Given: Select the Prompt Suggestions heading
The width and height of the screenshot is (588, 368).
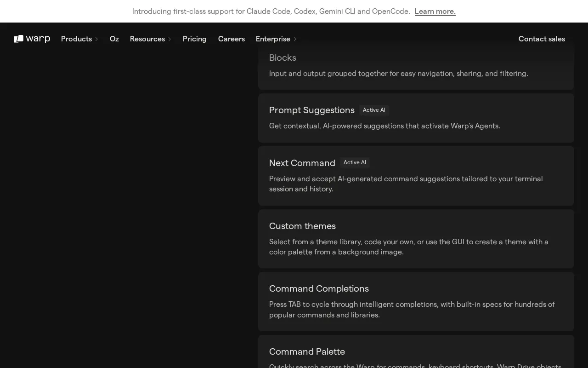Looking at the screenshot, I should point(312,110).
